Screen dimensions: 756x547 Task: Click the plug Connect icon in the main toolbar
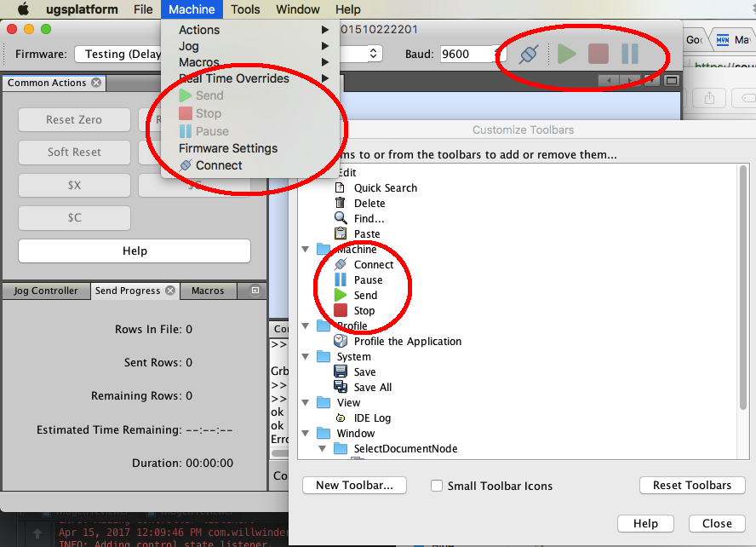click(528, 54)
